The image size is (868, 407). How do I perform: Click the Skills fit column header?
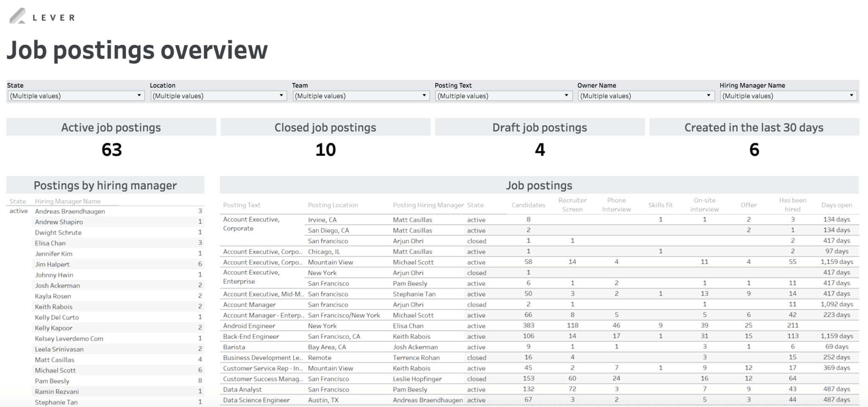point(660,205)
